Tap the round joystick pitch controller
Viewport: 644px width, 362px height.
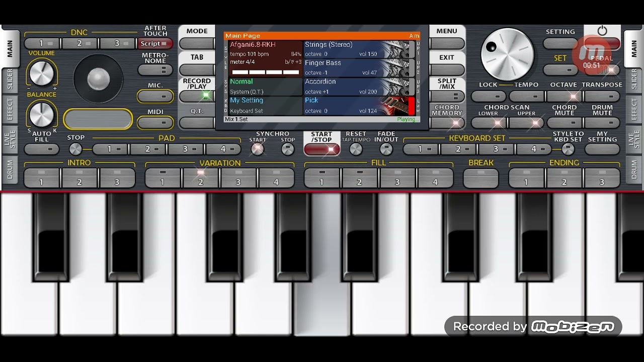98,78
